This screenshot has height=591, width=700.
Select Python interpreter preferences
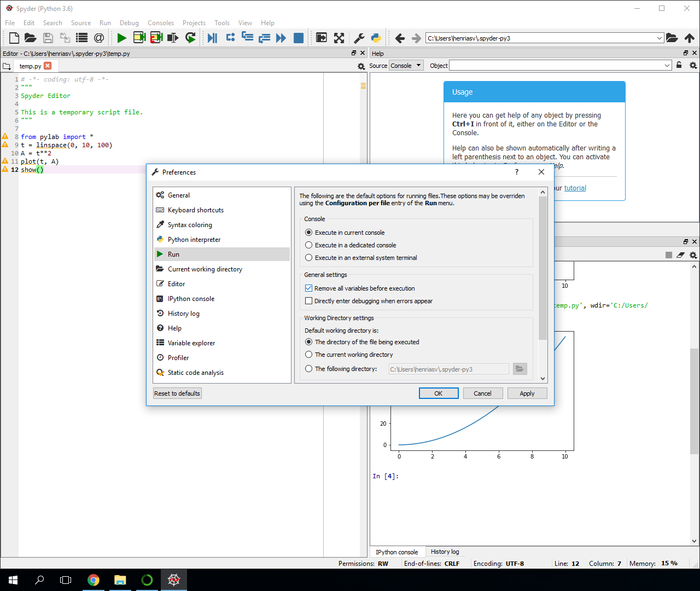(x=221, y=240)
